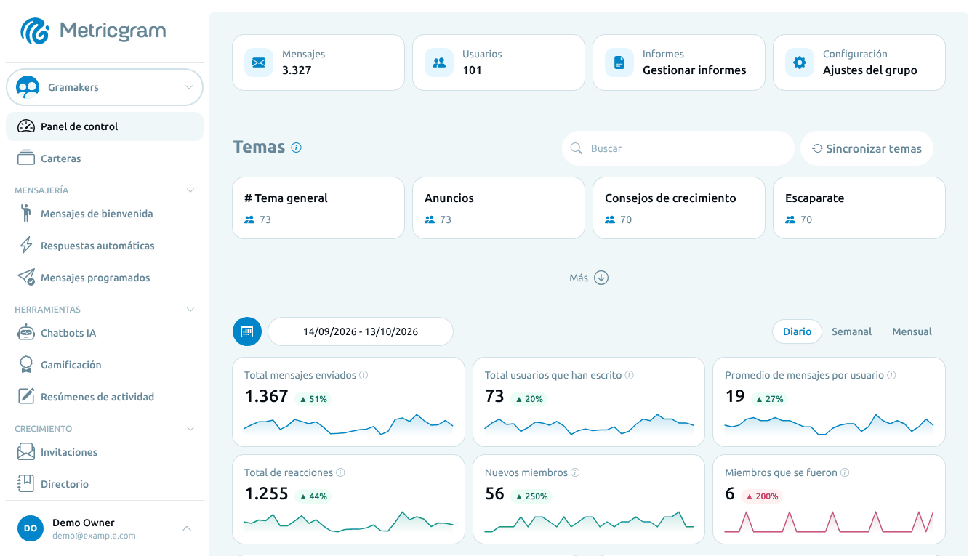This screenshot has height=556, width=980.
Task: Click the Sincronizar temas button
Action: [x=867, y=148]
